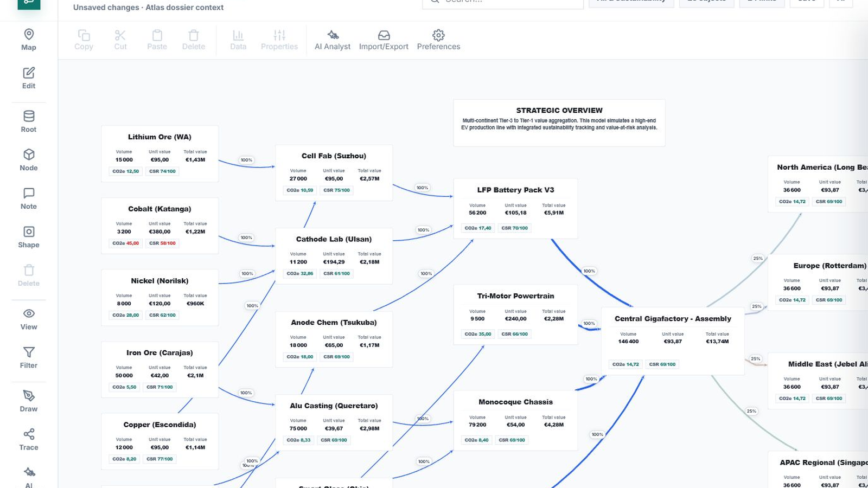The width and height of the screenshot is (868, 488).
Task: Launch the AI Analyst tool
Action: point(333,40)
